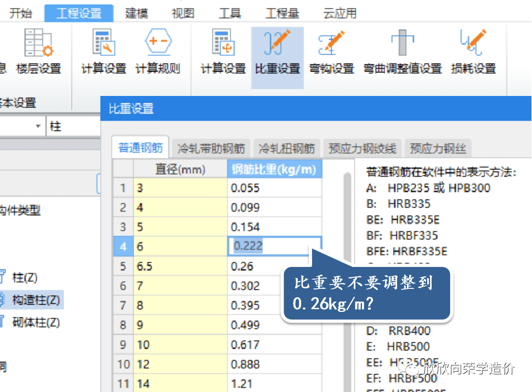Switch to 冷轧带肋钢筋 tab
532x392 pixels.
click(x=211, y=148)
